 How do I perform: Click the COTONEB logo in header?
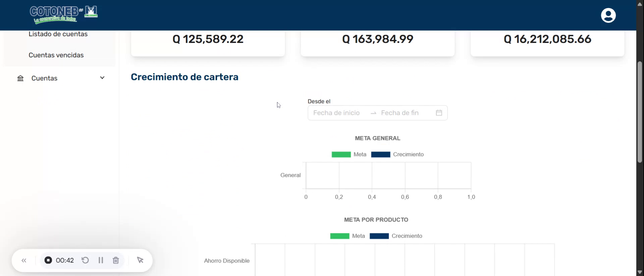[x=64, y=15]
